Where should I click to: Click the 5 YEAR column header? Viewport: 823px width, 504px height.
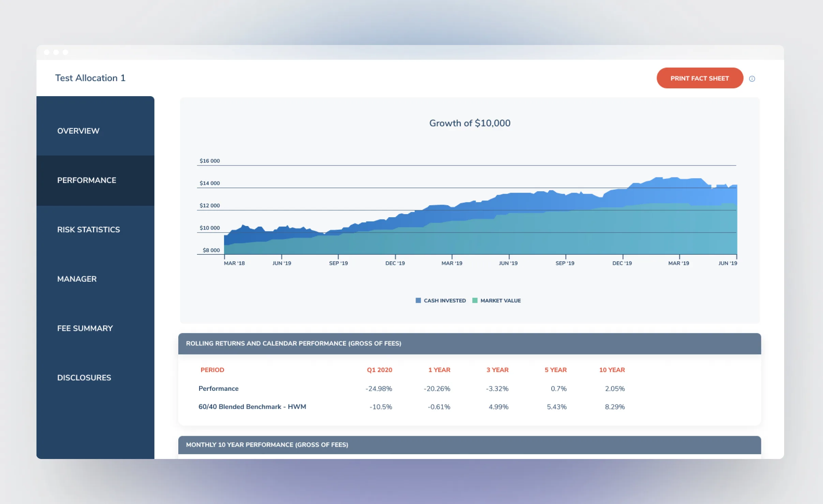(555, 370)
